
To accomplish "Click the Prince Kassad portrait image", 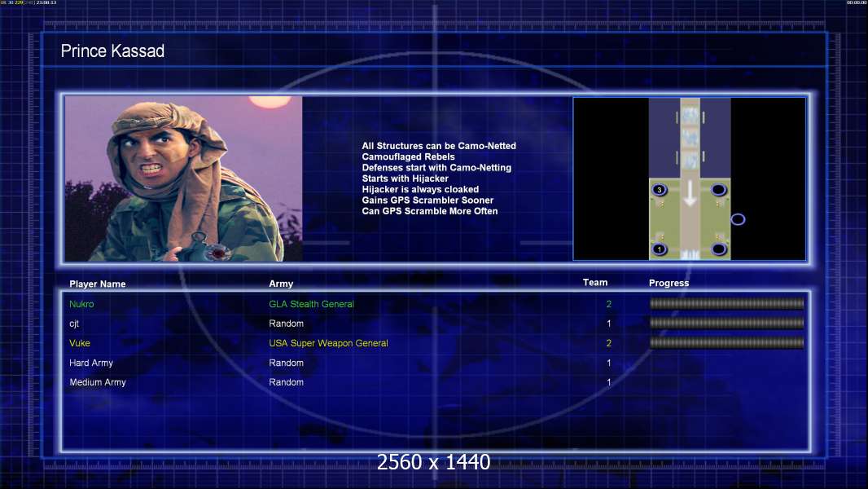I will (184, 178).
